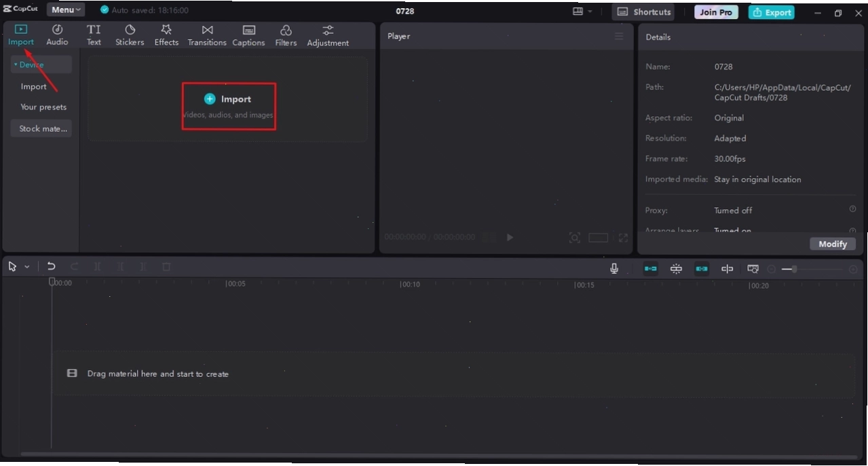Click the Modify button in Details
868x466 pixels.
[833, 244]
